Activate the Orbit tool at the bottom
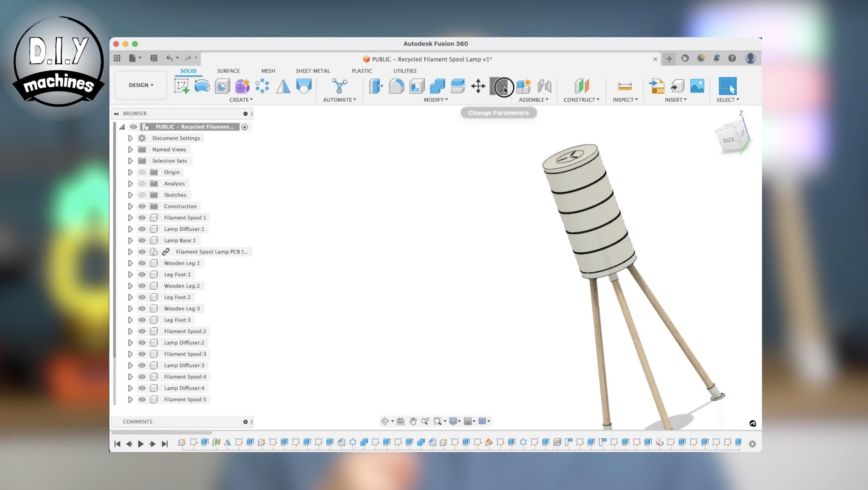This screenshot has height=490, width=868. click(x=384, y=421)
